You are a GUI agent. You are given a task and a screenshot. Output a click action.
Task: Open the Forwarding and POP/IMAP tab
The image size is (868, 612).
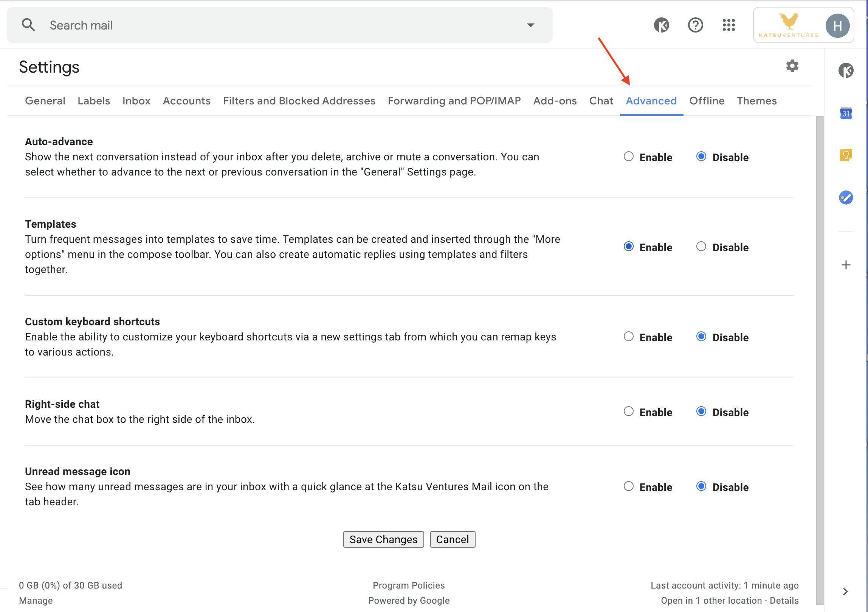click(x=454, y=101)
